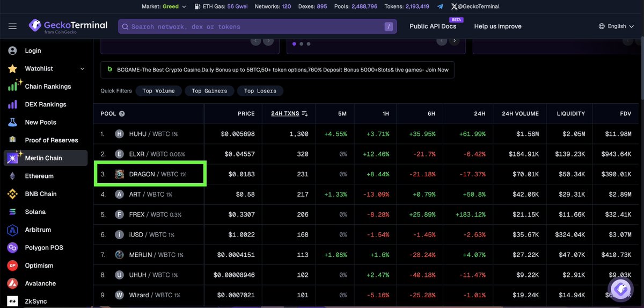This screenshot has height=308, width=644.
Task: Click the Solana network icon
Action: click(13, 212)
